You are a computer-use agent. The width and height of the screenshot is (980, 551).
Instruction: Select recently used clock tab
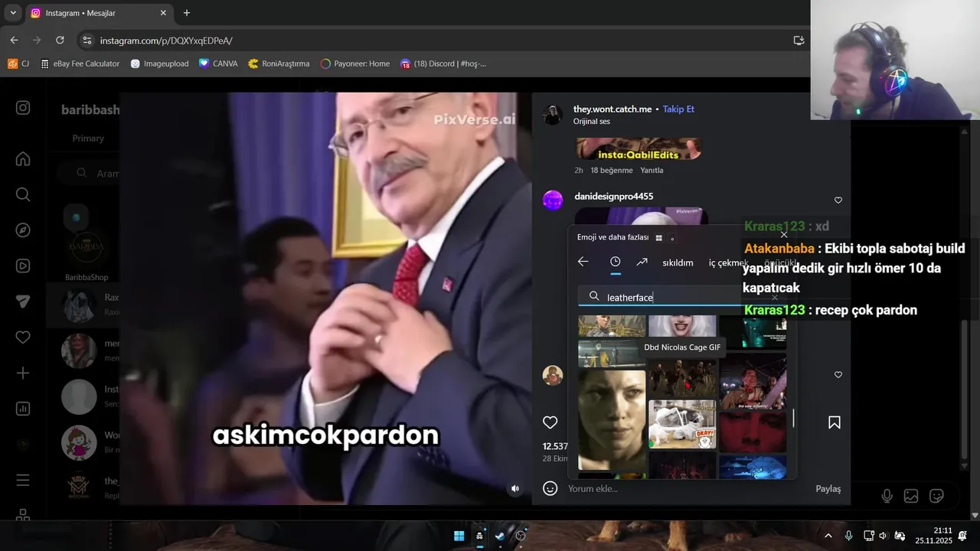[x=615, y=262]
